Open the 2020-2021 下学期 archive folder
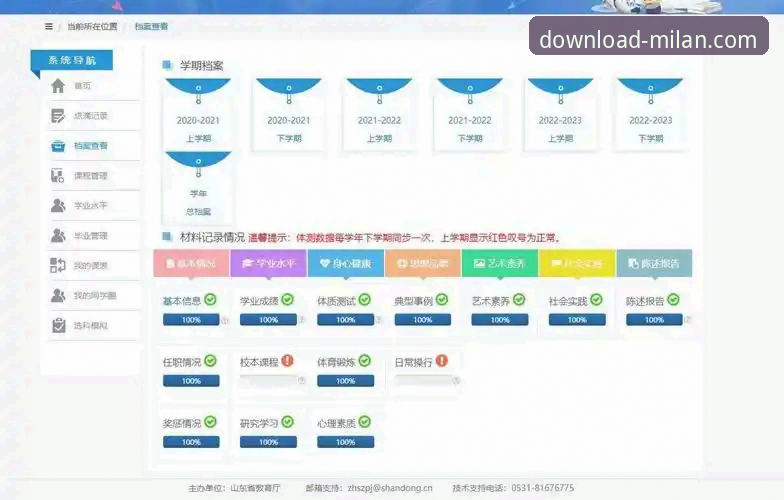This screenshot has height=500, width=784. (x=289, y=114)
